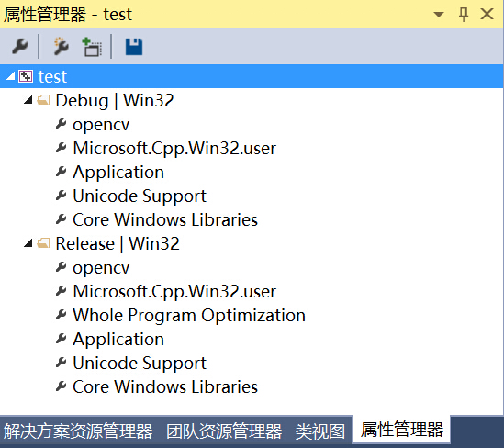Collapse the test project node
Image resolution: width=504 pixels, height=448 pixels.
click(11, 76)
